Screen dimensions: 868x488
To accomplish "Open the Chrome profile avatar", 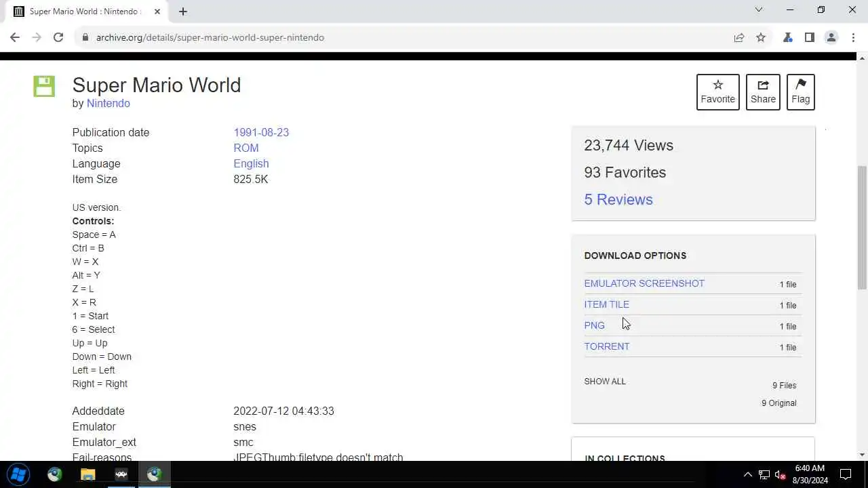I will 831,37.
